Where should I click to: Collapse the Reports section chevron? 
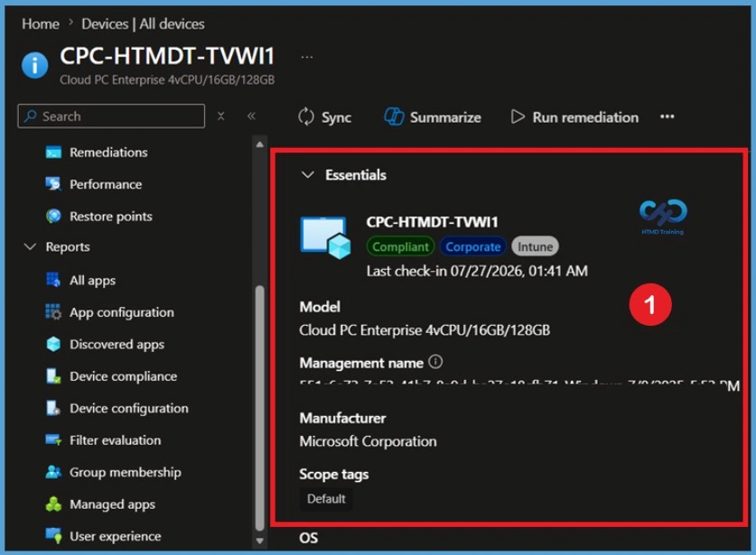pyautogui.click(x=30, y=246)
